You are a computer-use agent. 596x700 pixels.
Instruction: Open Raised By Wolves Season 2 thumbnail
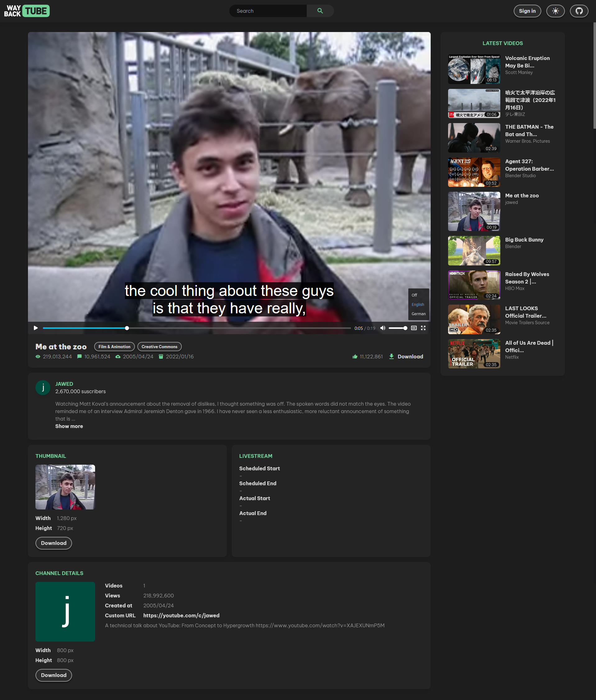pyautogui.click(x=474, y=285)
